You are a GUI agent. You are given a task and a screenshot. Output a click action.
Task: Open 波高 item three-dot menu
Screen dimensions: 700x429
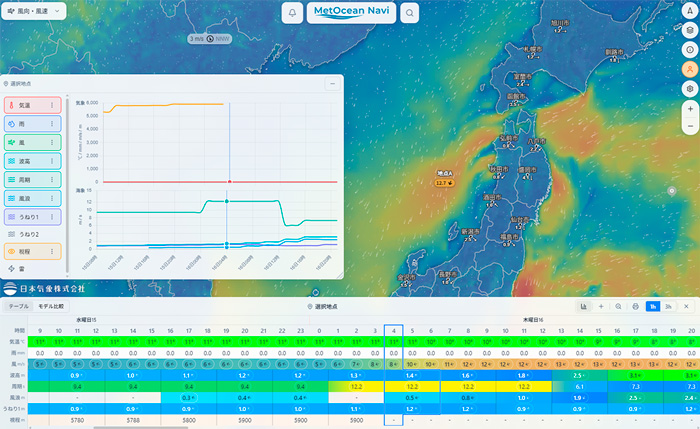pos(52,161)
